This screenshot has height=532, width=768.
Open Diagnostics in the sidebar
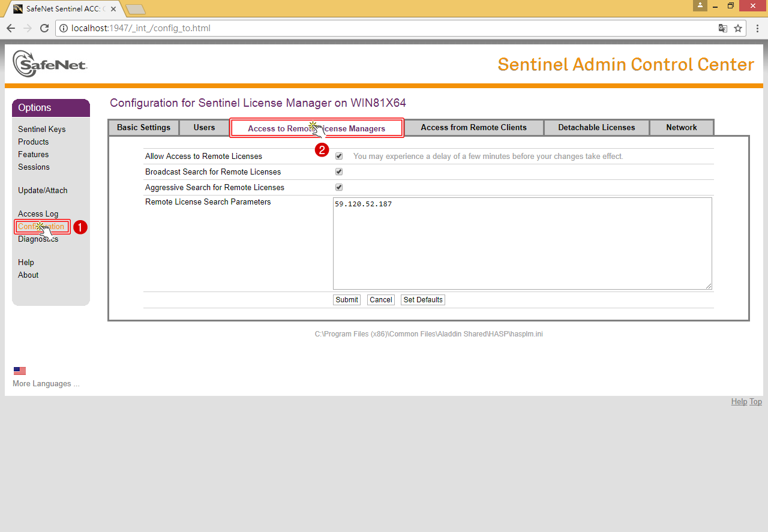[38, 239]
